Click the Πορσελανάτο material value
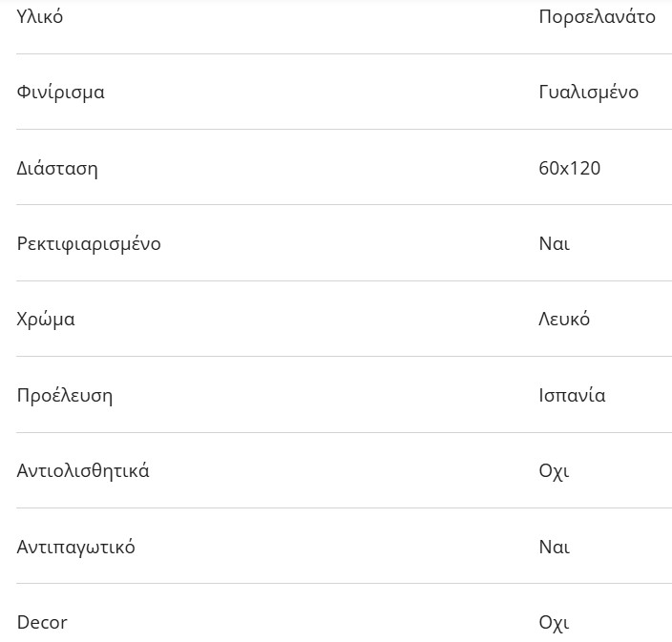Image resolution: width=672 pixels, height=642 pixels. click(597, 17)
